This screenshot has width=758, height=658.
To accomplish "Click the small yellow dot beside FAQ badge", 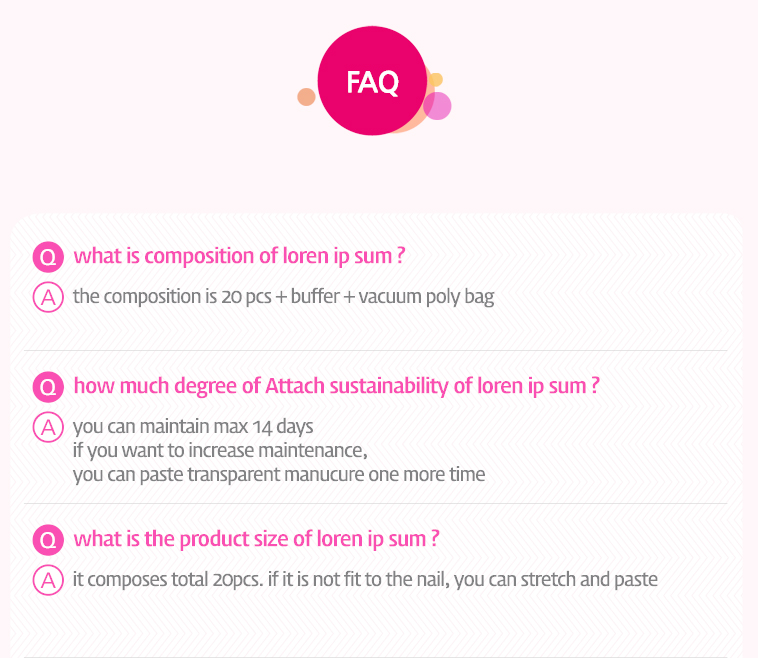I will (x=436, y=79).
